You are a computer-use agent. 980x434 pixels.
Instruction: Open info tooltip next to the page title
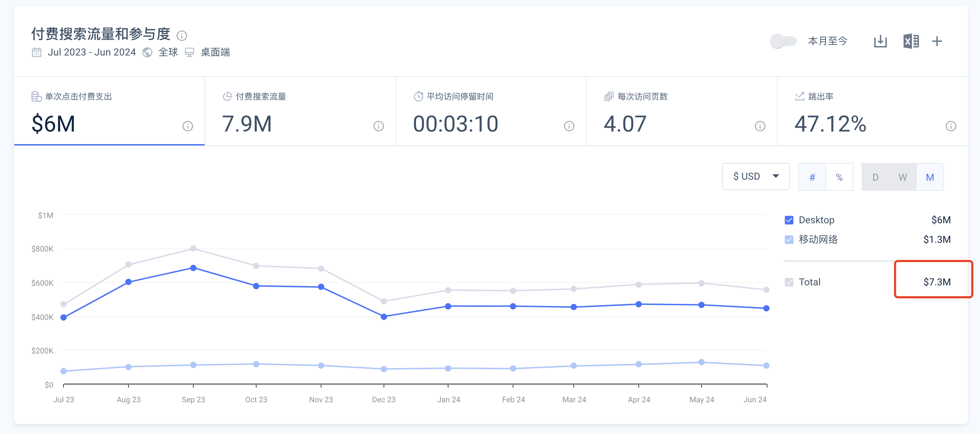point(182,36)
